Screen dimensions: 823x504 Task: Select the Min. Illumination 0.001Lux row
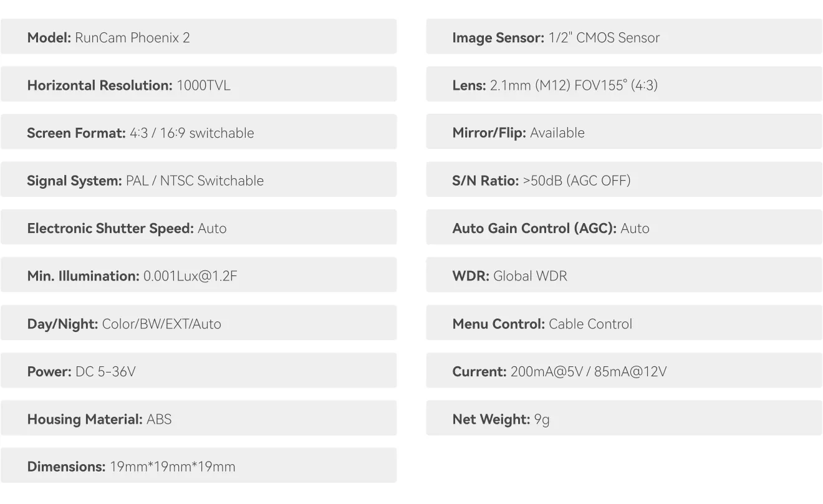[x=198, y=276]
